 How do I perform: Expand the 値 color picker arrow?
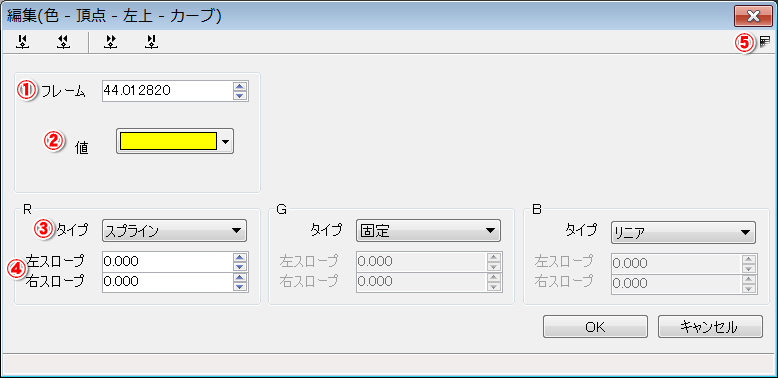[226, 142]
